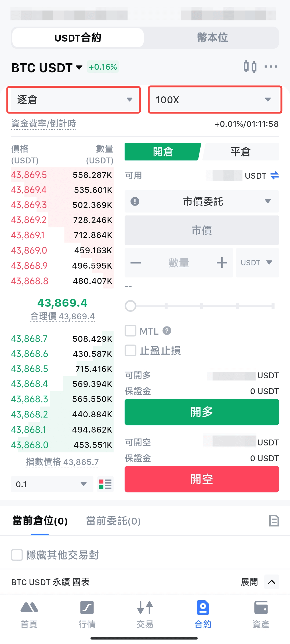Open the 100X leverage dropdown
Viewport: 290px width, 644px height.
[215, 100]
